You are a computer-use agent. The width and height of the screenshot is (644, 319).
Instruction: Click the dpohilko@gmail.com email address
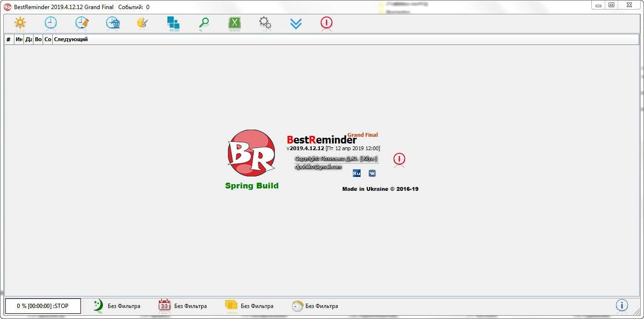(318, 166)
